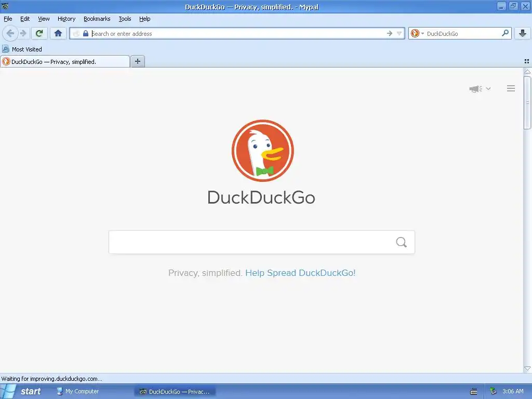Restore down the Mypal window

(x=513, y=6)
